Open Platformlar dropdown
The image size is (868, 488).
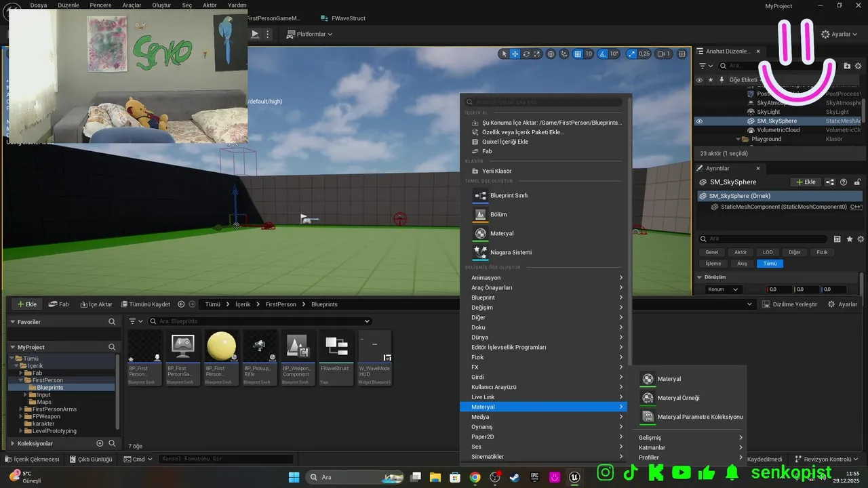point(309,34)
